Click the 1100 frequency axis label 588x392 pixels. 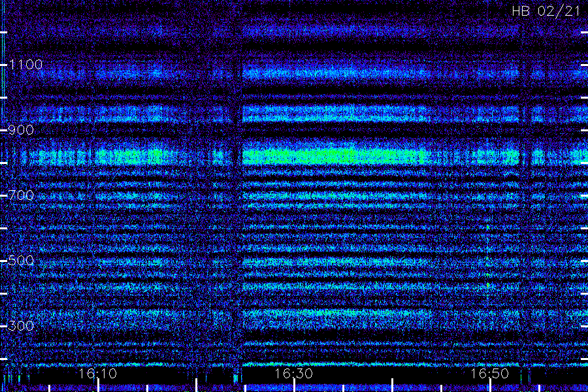[x=25, y=65]
